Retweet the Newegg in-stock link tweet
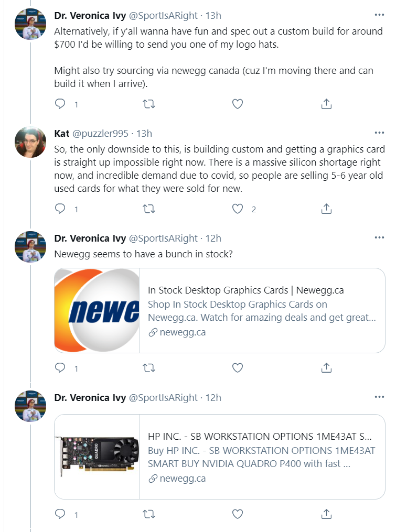This screenshot has width=396, height=532. (149, 368)
